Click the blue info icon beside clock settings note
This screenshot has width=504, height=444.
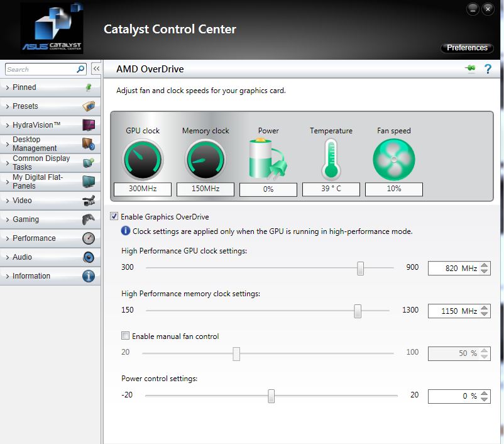coord(125,231)
